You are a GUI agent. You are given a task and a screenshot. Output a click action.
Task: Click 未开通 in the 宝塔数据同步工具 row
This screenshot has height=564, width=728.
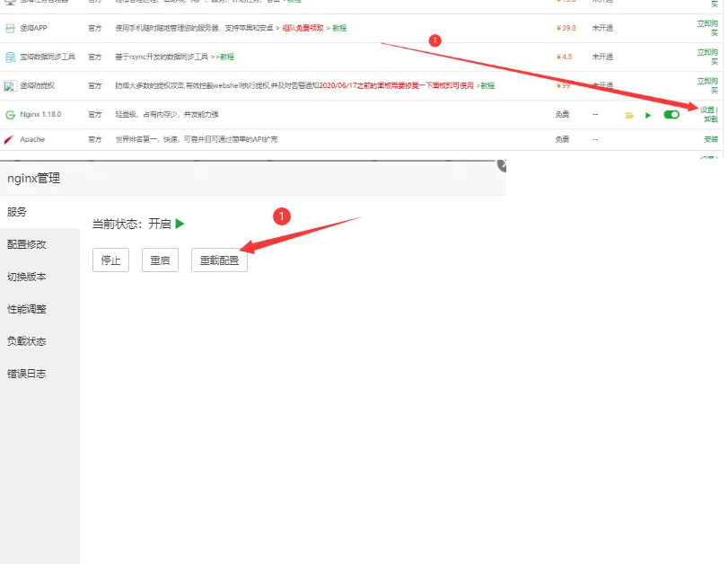pos(602,57)
